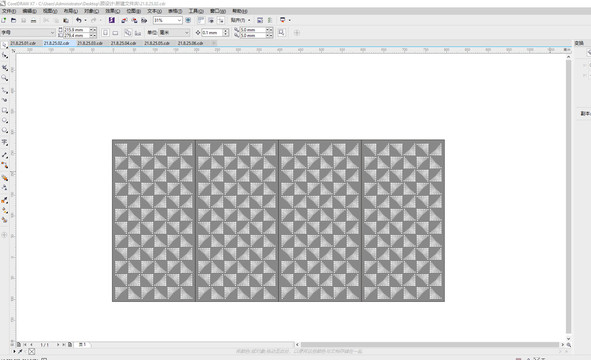This screenshot has width=591, height=360.
Task: Click the vertical scrollbar thumb
Action: click(568, 197)
